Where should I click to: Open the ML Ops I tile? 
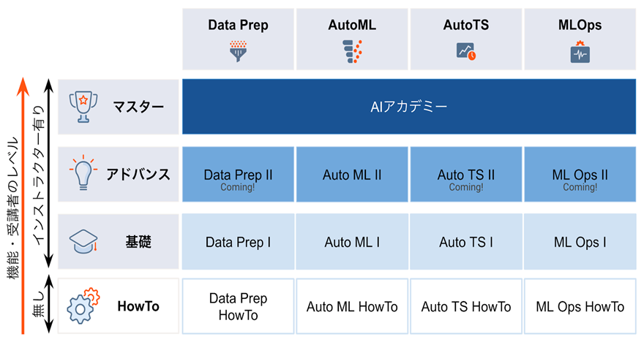pos(580,242)
